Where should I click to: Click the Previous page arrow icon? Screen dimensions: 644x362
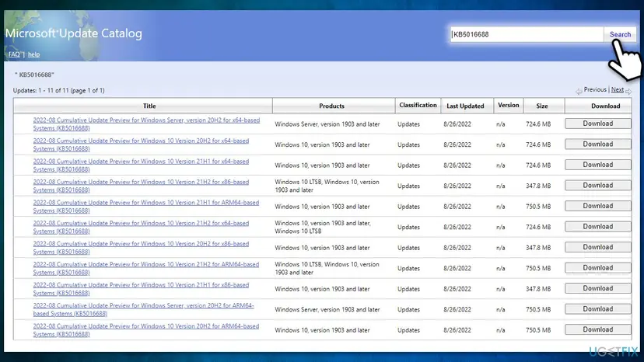(579, 91)
